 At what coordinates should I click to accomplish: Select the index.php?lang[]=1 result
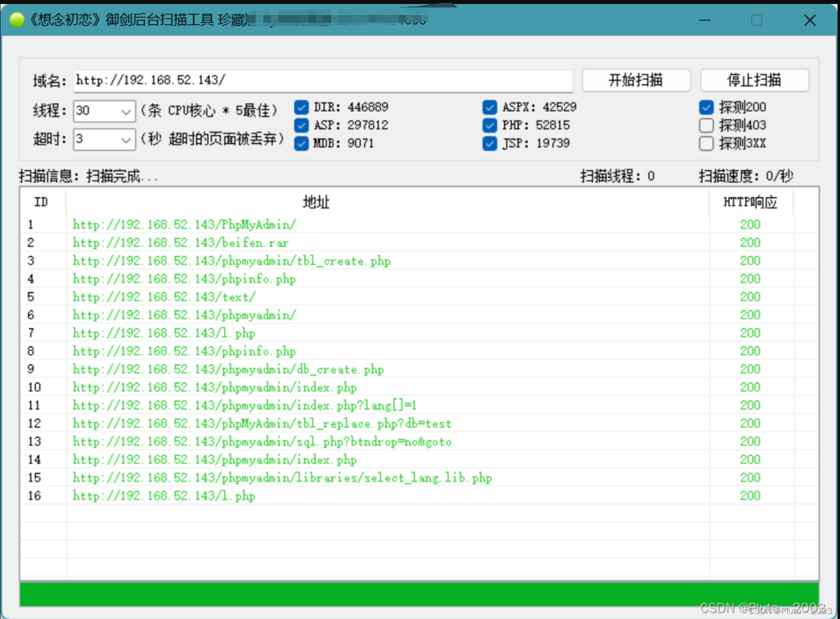click(245, 405)
